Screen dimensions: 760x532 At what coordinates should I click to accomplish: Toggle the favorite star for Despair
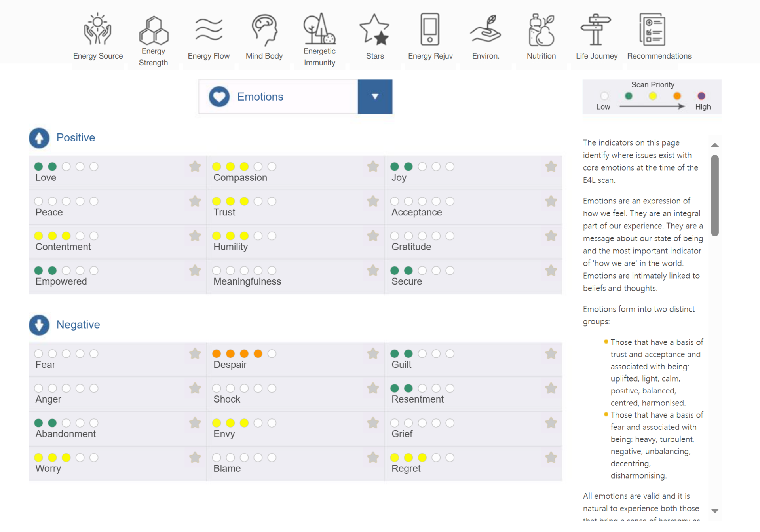(x=373, y=353)
